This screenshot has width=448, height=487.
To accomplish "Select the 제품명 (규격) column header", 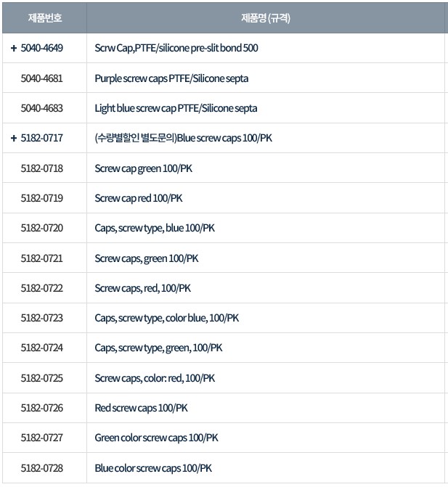I will [266, 17].
